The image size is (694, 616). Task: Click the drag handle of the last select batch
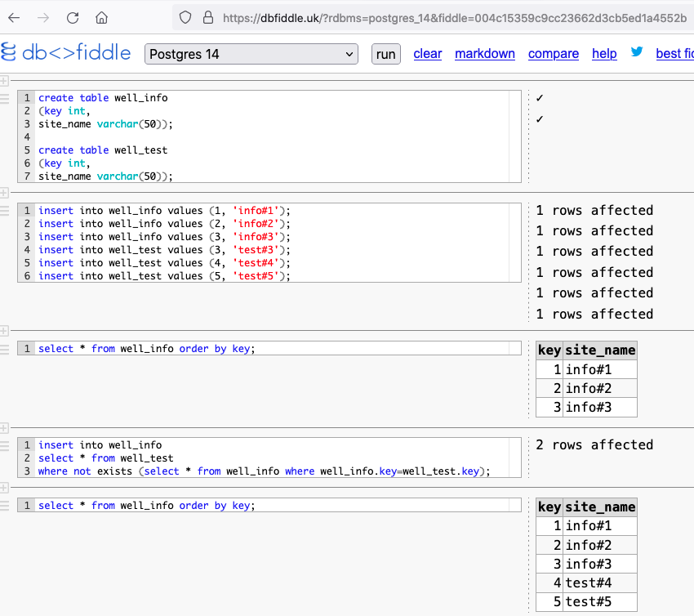[x=4, y=506]
